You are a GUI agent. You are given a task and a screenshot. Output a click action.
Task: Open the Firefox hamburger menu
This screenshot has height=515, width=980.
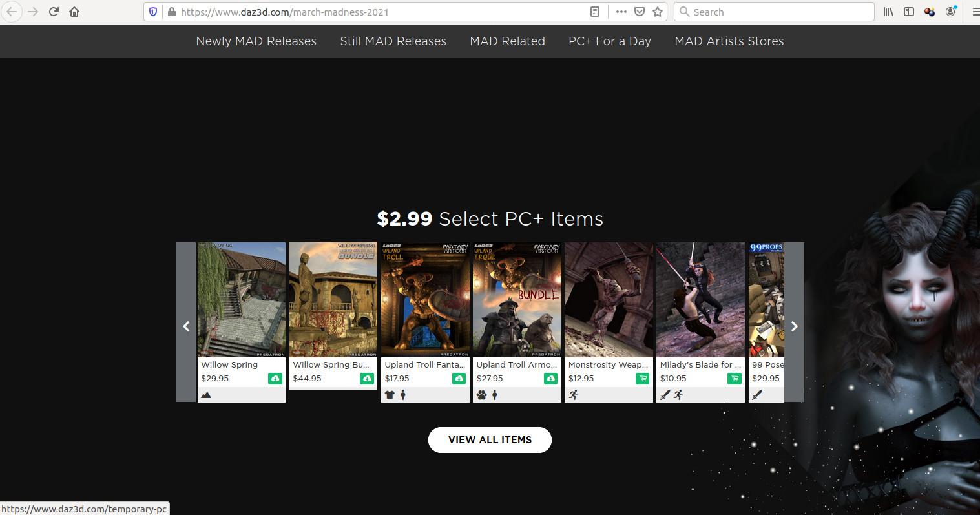(975, 12)
